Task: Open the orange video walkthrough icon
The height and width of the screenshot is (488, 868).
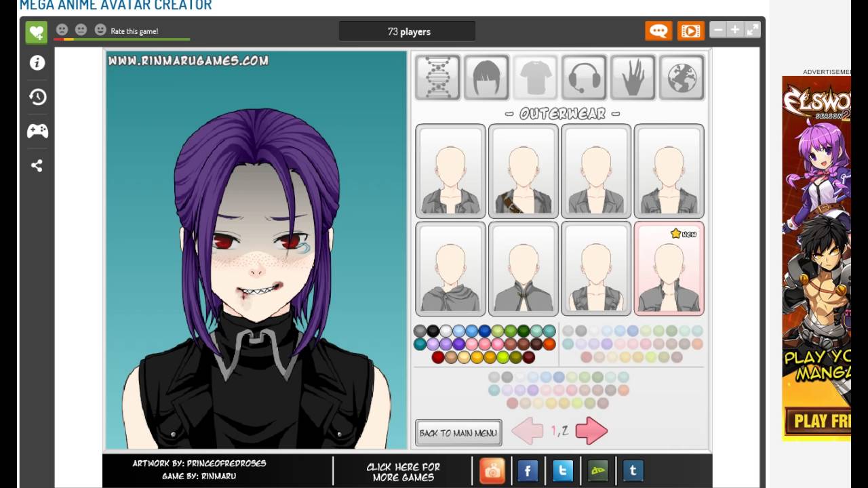Action: tap(690, 30)
